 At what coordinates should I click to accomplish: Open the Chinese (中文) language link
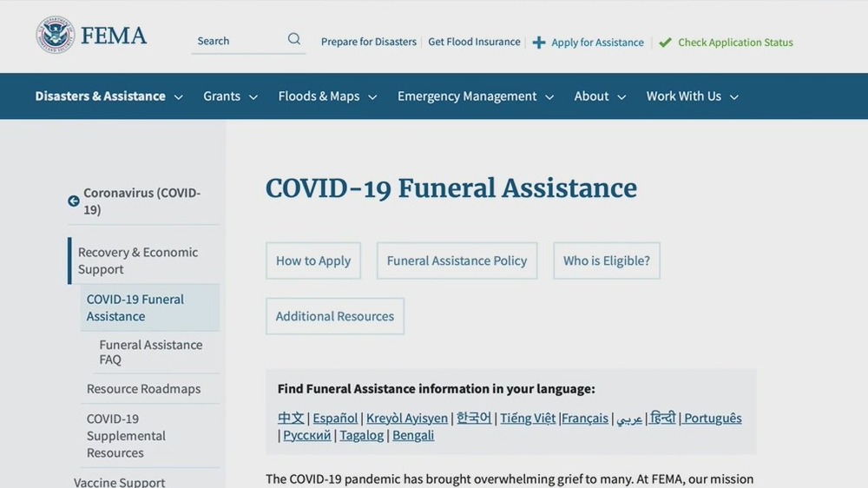pos(291,418)
